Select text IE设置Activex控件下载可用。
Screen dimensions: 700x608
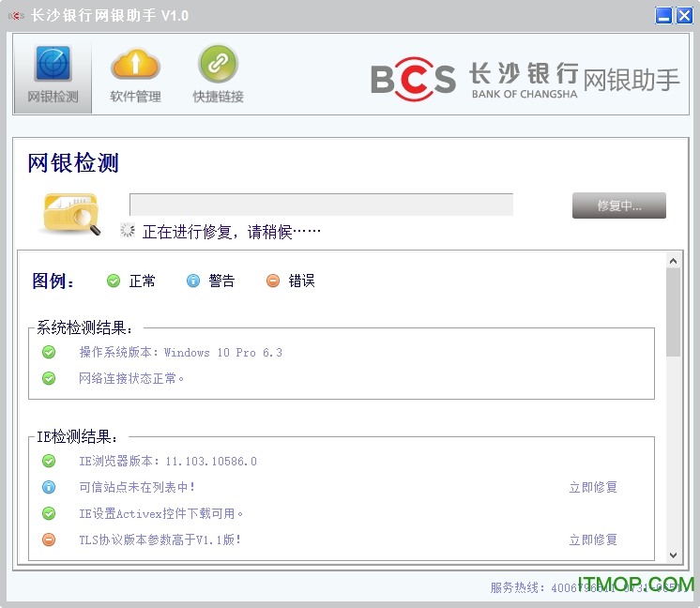(161, 513)
